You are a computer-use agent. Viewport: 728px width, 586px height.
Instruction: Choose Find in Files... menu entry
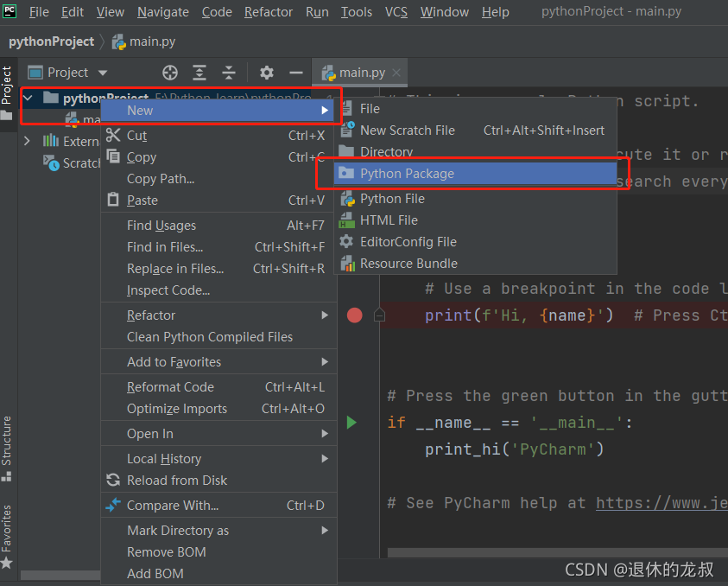pyautogui.click(x=218, y=247)
